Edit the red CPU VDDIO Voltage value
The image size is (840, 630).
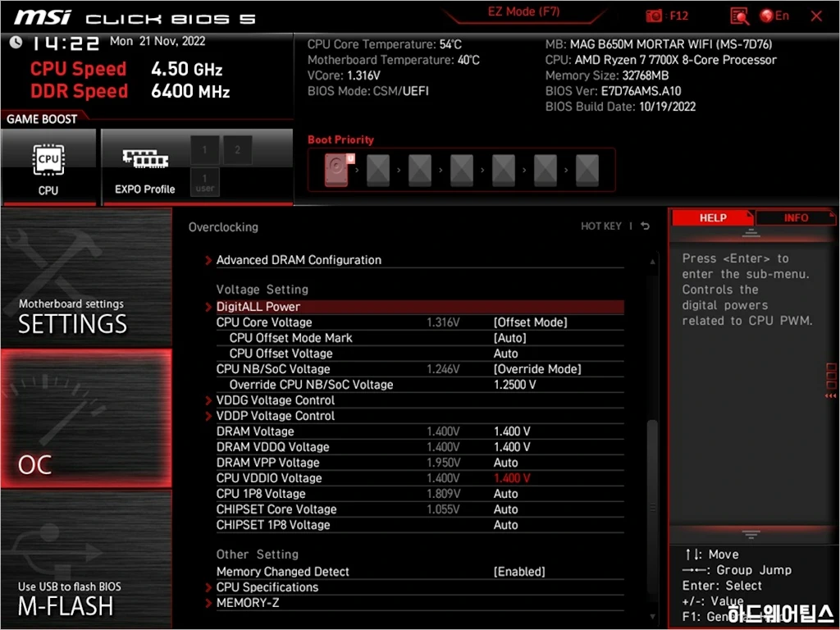pyautogui.click(x=512, y=478)
